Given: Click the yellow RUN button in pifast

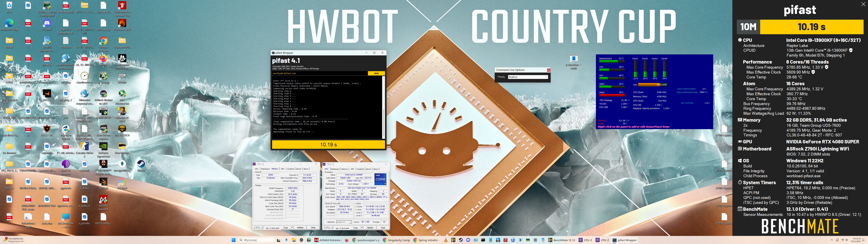Looking at the screenshot, I should pos(376,74).
